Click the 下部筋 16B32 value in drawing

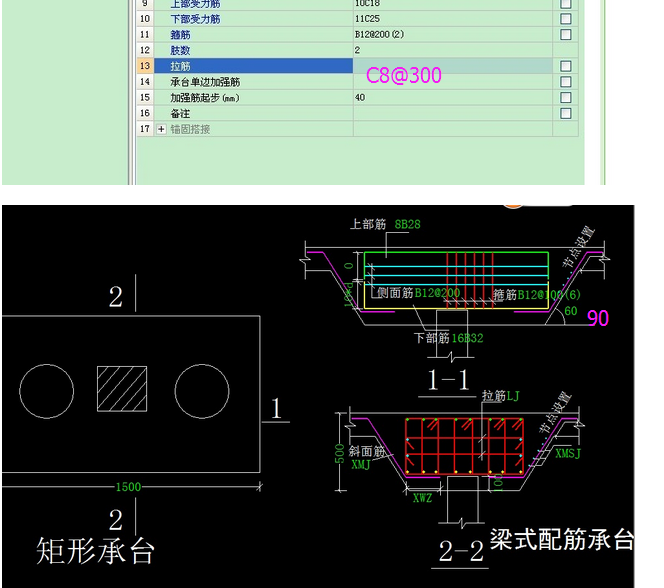tap(467, 338)
